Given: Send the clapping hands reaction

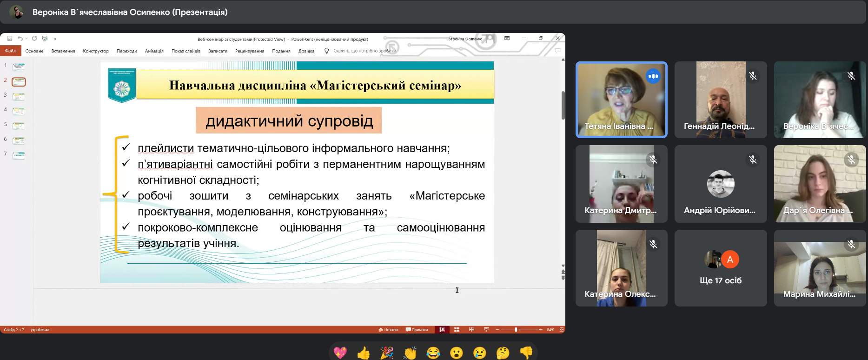Looking at the screenshot, I should coord(410,353).
